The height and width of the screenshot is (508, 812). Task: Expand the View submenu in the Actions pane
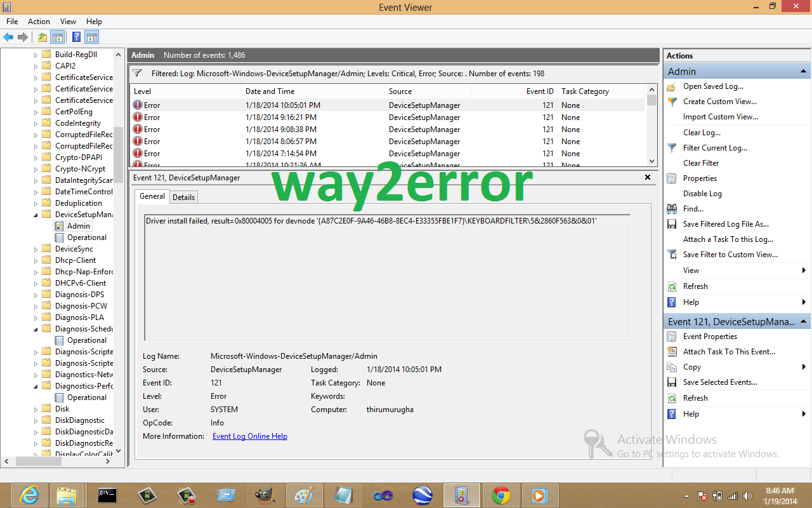[692, 270]
